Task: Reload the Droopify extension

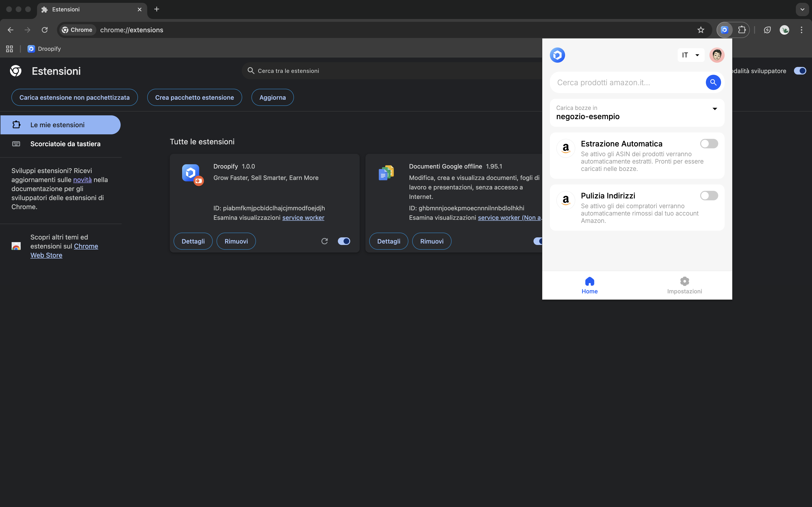Action: (x=324, y=241)
